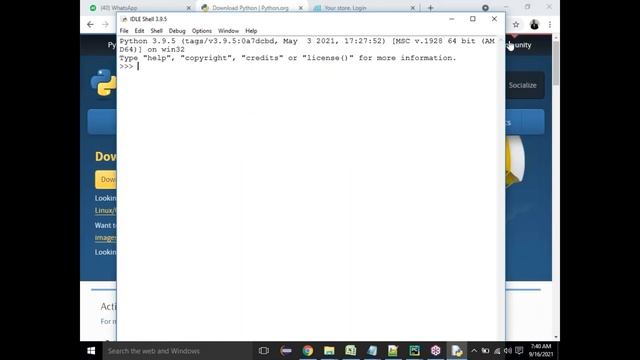Open the Chrome media control icon by the tabs
The image size is (640, 360).
click(485, 8)
